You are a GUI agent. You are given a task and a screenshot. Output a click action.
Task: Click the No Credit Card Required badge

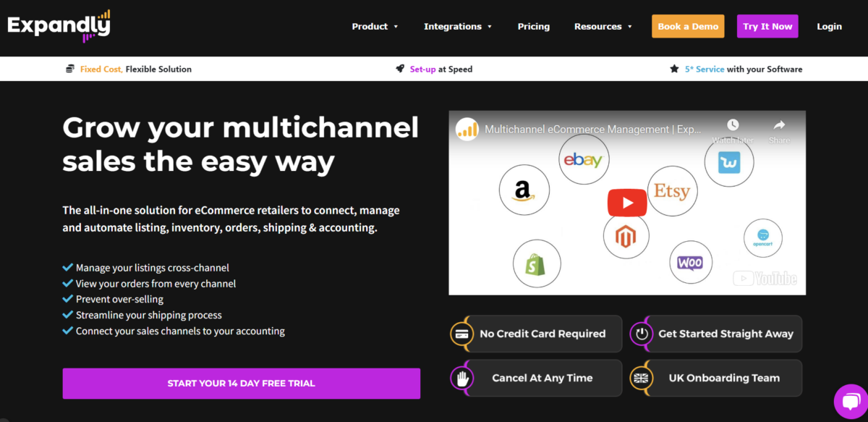pos(536,334)
